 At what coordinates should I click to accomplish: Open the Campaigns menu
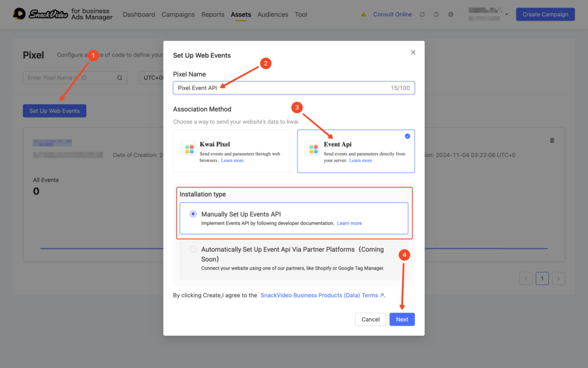(x=178, y=14)
